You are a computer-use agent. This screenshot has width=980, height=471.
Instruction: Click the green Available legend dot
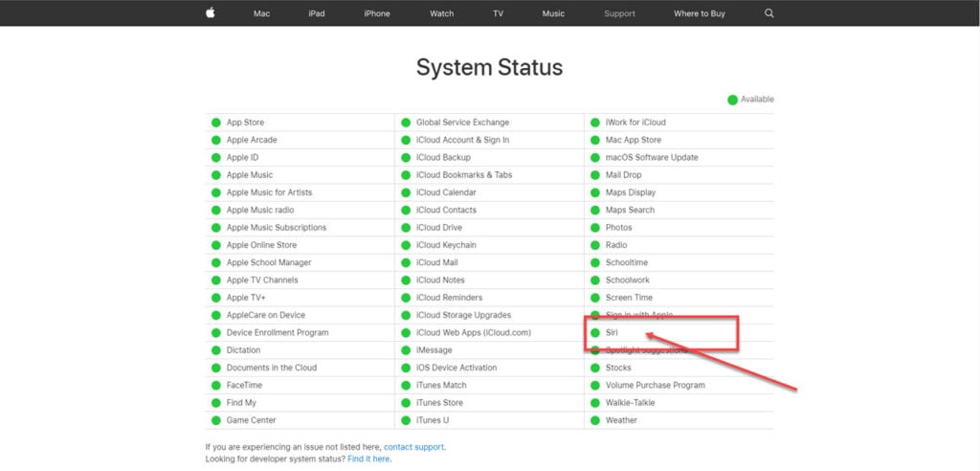point(732,100)
